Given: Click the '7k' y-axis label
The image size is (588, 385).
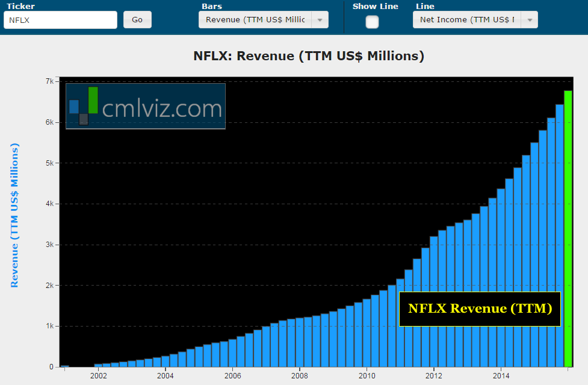Looking at the screenshot, I should [x=49, y=81].
